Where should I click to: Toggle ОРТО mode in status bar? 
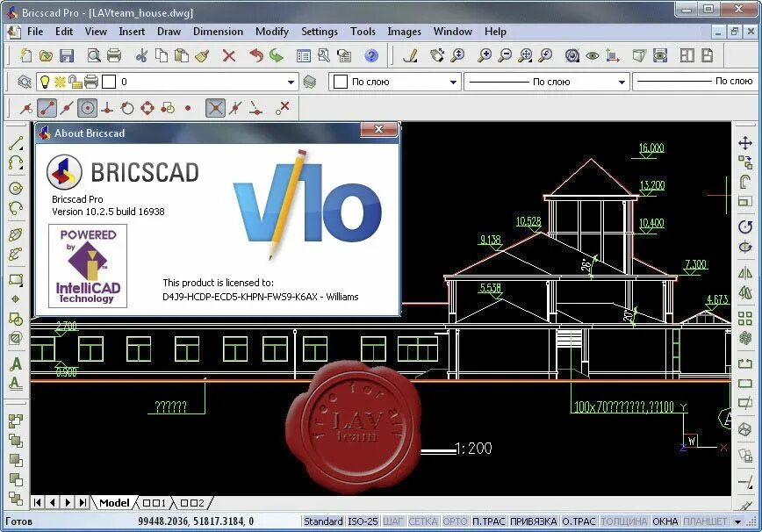[455, 521]
